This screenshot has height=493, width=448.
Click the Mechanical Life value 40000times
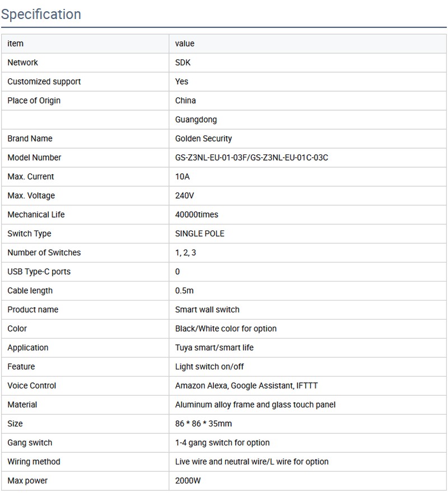click(x=197, y=215)
